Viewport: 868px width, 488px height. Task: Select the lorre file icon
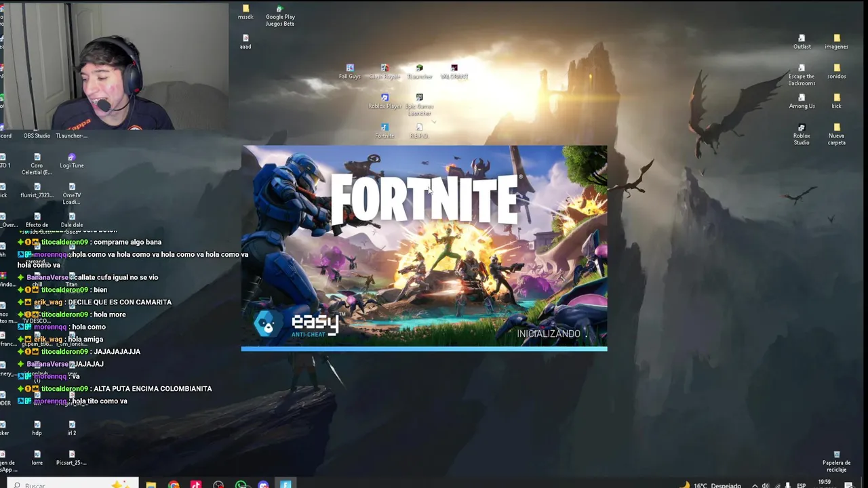37,459
